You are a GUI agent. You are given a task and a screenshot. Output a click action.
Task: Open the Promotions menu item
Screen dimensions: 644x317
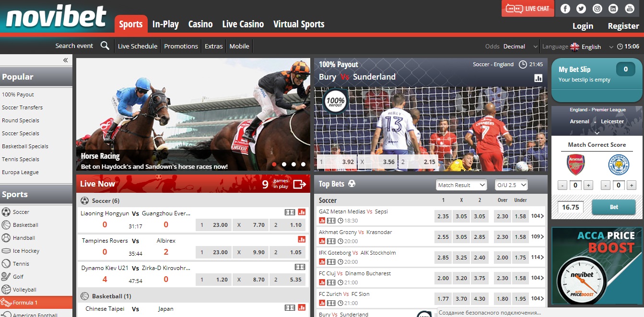coord(181,46)
